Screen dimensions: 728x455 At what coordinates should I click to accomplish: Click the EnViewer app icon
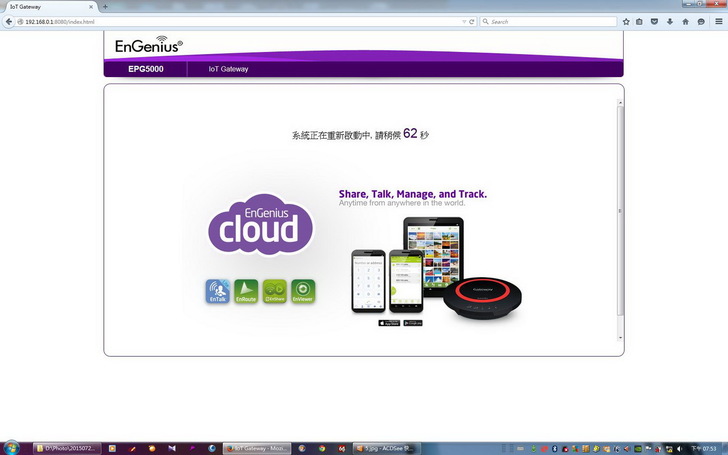click(303, 291)
